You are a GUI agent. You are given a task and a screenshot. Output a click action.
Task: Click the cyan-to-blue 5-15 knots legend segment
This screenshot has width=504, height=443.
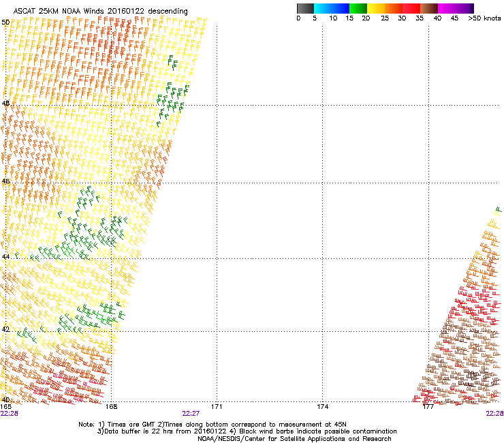tap(332, 8)
